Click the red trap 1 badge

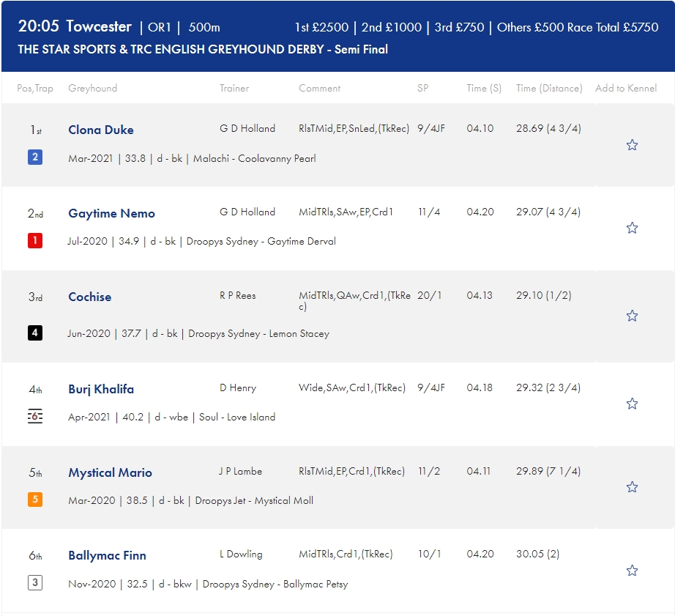pos(35,240)
